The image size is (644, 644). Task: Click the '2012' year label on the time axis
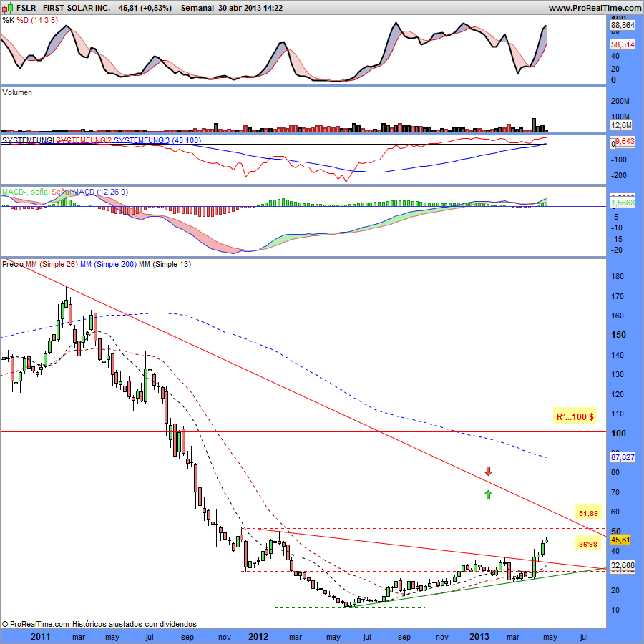point(258,637)
